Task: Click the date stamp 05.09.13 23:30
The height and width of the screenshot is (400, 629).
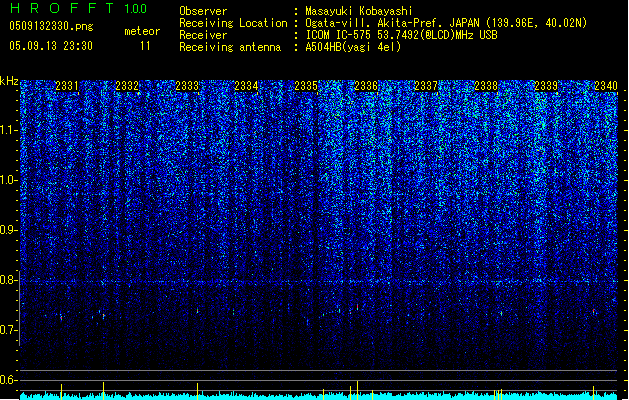Action: click(x=51, y=46)
